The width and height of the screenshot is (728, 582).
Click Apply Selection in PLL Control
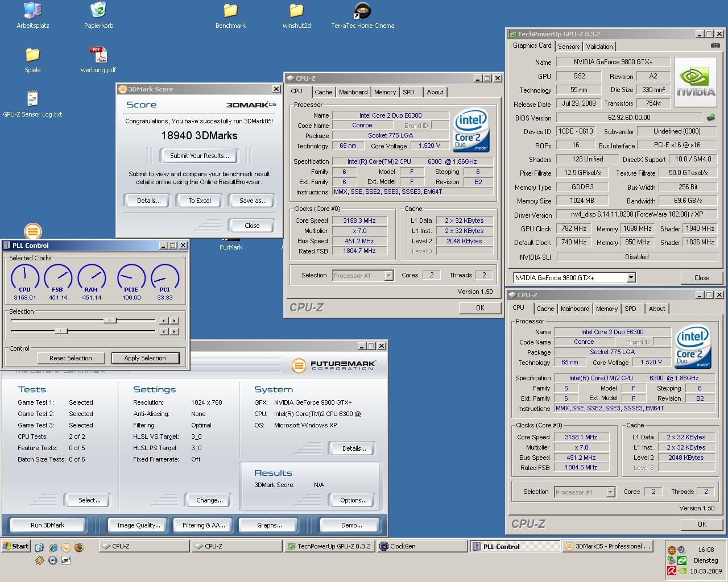[145, 358]
